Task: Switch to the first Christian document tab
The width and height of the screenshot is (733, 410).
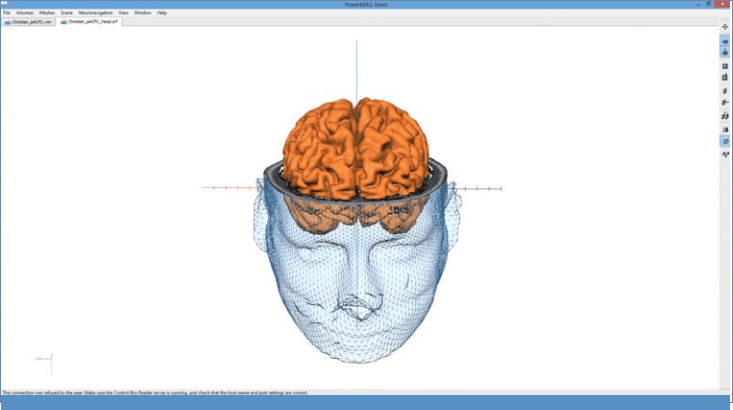Action: pos(29,21)
